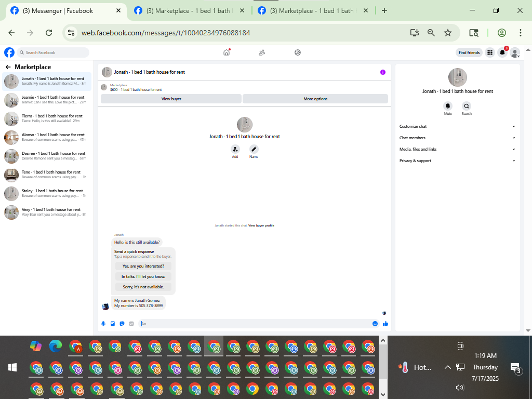Choose a sticker icon

[122, 324]
